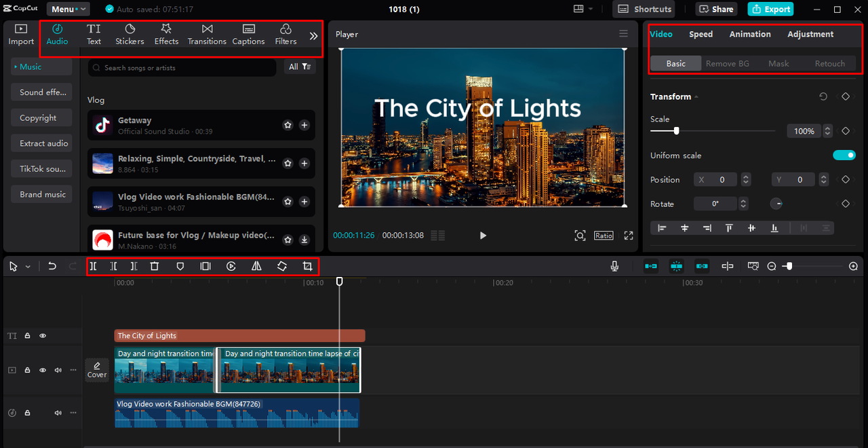Open the Stickers tab
Viewport: 868px width, 448px height.
tap(130, 35)
